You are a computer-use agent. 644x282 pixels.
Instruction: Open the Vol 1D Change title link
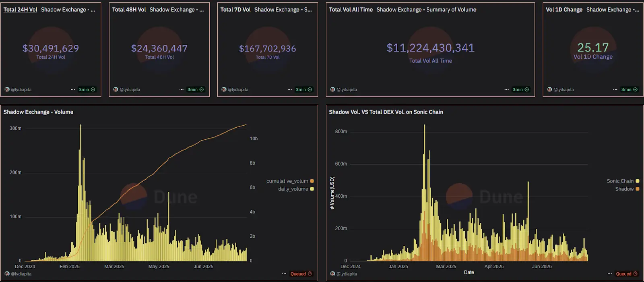click(x=564, y=10)
